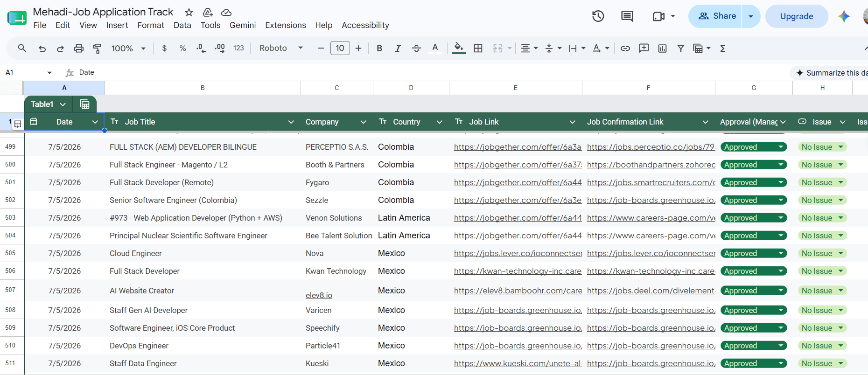Open the Functions sigma tool
Image resolution: width=868 pixels, height=375 pixels.
[723, 48]
